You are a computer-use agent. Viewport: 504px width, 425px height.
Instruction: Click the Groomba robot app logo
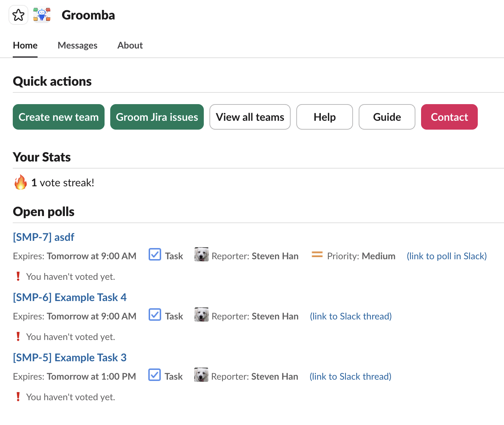42,15
